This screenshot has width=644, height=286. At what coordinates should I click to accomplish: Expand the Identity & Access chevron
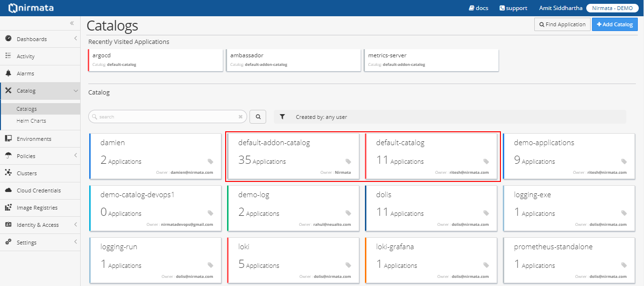pyautogui.click(x=75, y=224)
